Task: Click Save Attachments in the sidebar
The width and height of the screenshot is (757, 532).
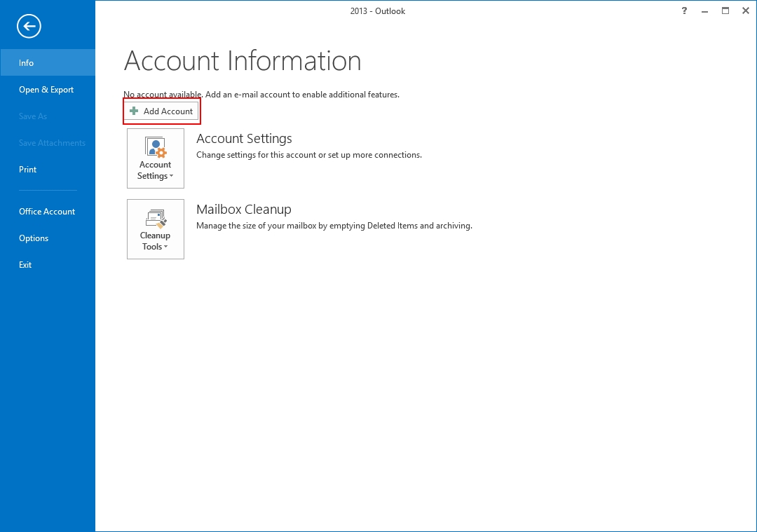Action: point(52,142)
